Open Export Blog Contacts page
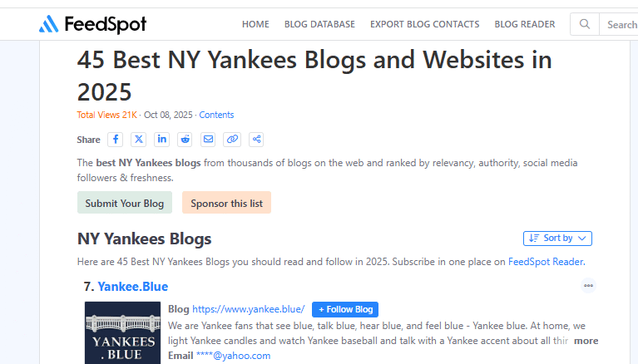Screen dimensions: 638x364 coord(424,24)
